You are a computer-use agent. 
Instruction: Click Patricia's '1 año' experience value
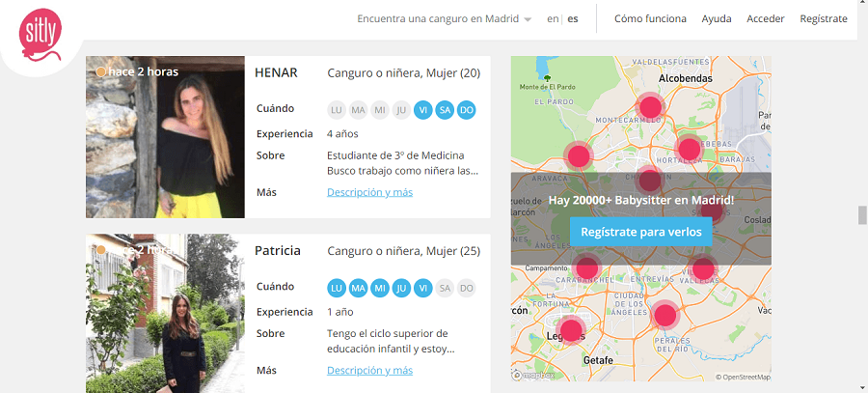click(x=339, y=312)
